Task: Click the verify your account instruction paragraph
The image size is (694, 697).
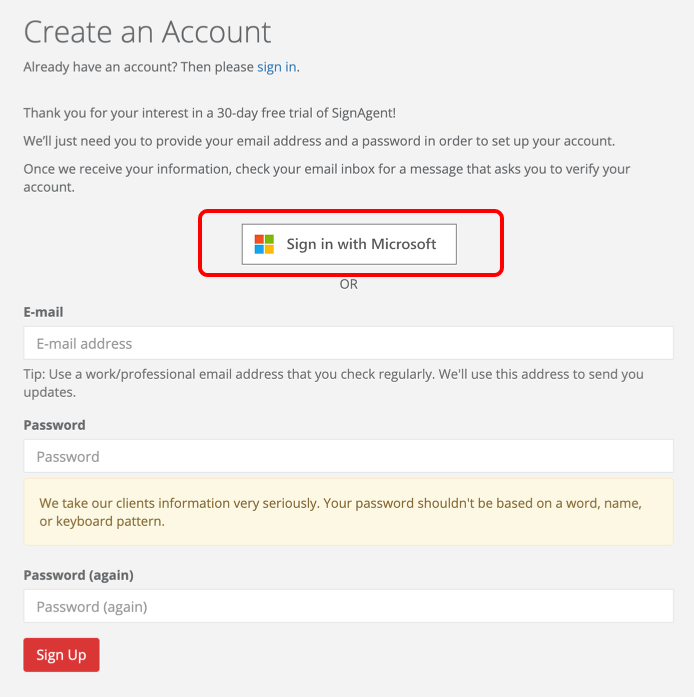Action: click(327, 178)
